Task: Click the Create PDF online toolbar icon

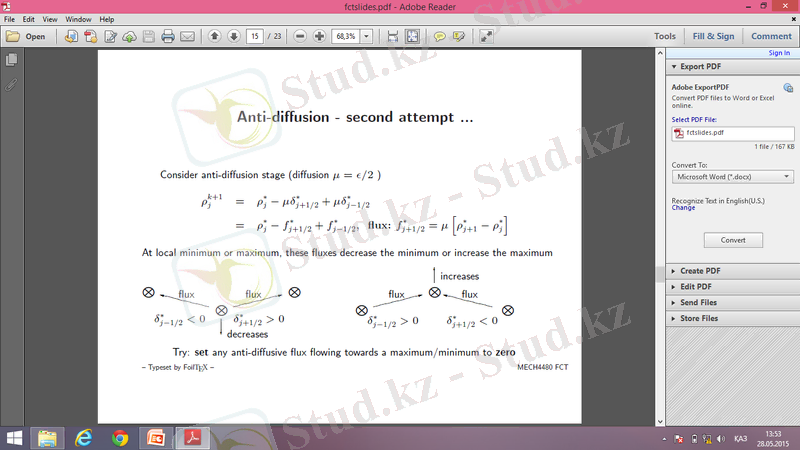Action: [71, 36]
